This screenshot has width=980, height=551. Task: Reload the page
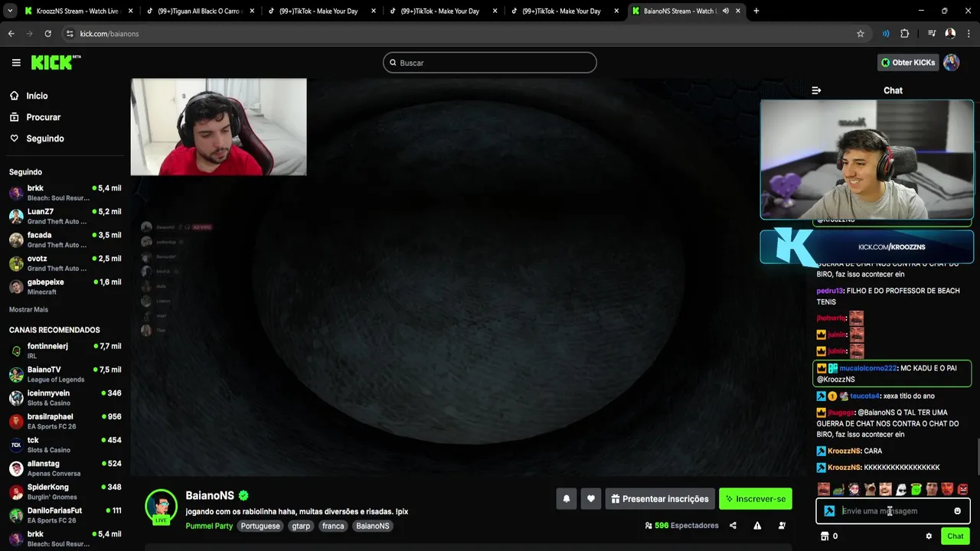47,34
